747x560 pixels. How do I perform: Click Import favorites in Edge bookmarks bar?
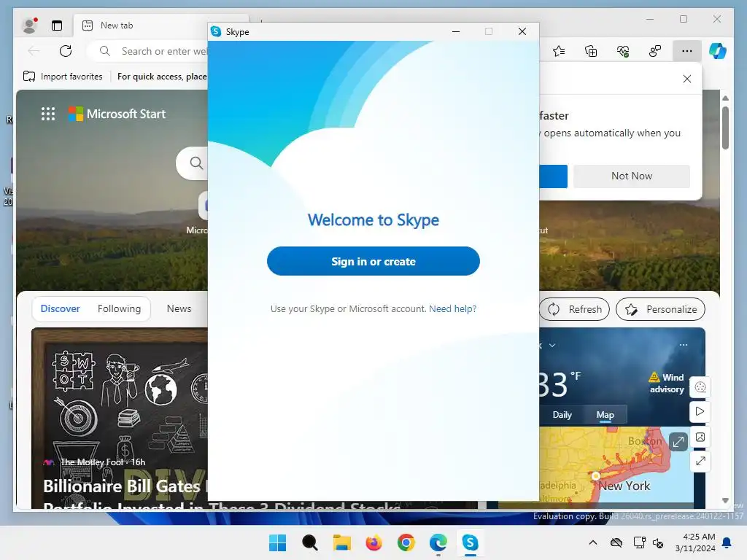pos(63,76)
